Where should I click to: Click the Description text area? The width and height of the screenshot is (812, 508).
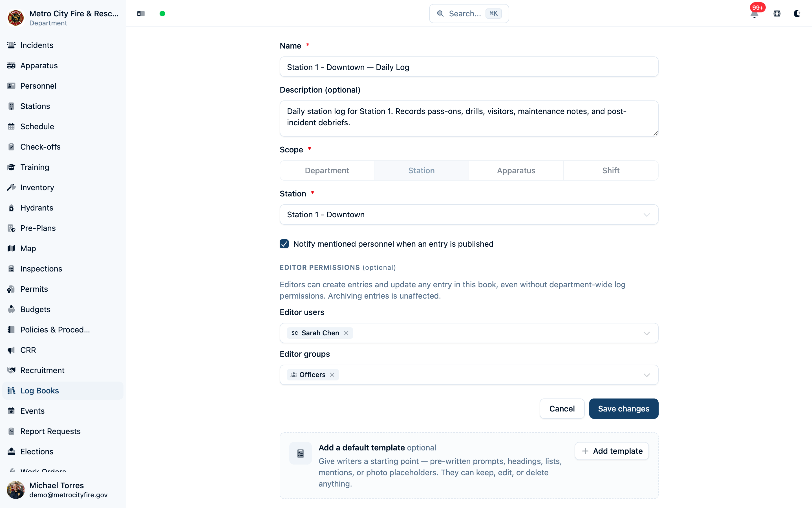(469, 119)
